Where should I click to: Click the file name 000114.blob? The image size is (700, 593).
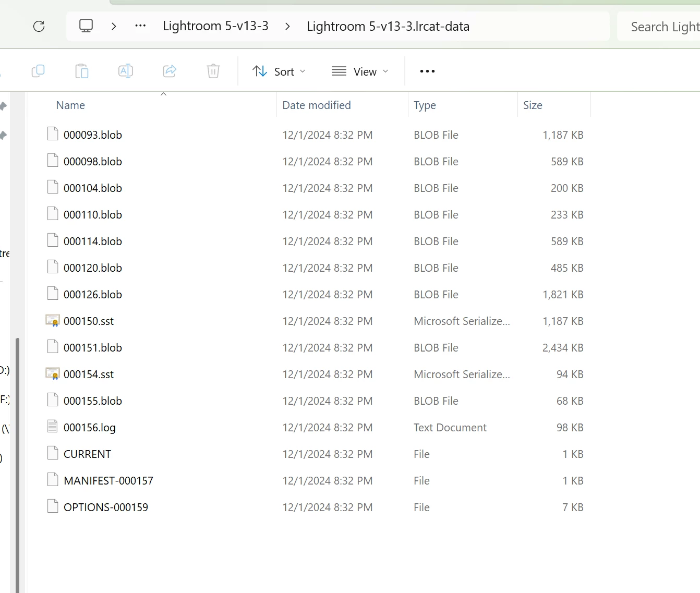tap(93, 241)
